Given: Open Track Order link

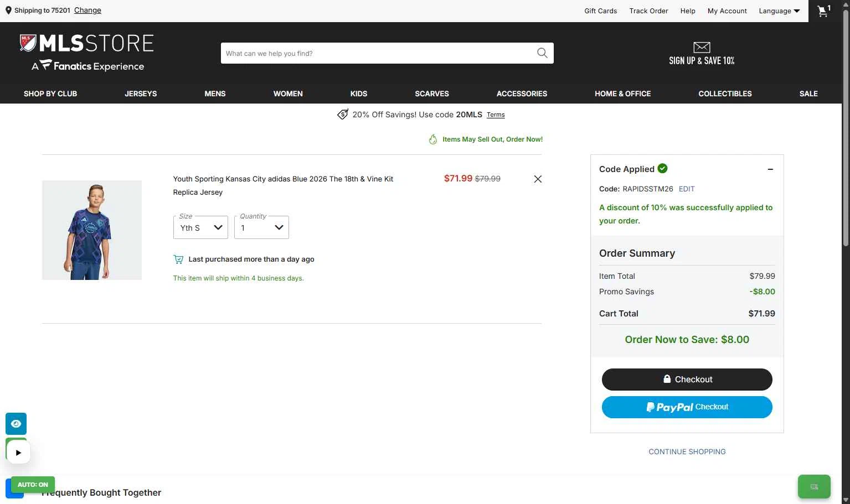Looking at the screenshot, I should point(648,11).
